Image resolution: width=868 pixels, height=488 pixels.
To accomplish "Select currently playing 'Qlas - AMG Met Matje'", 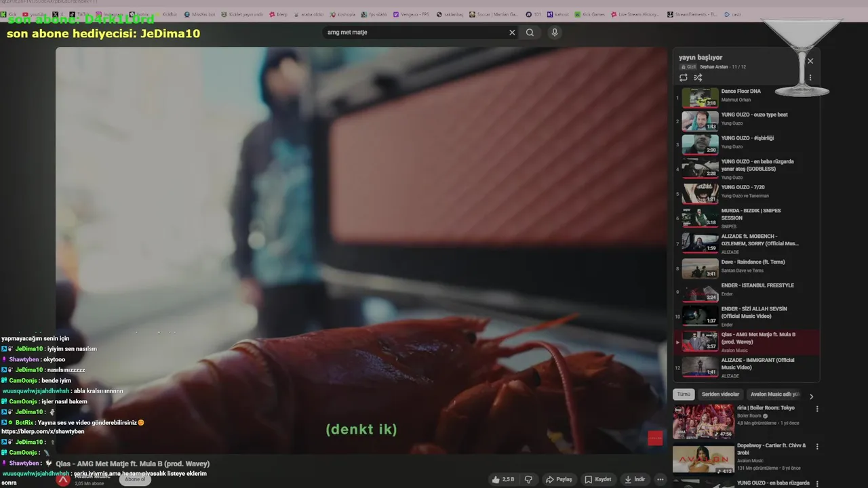I will pyautogui.click(x=746, y=342).
